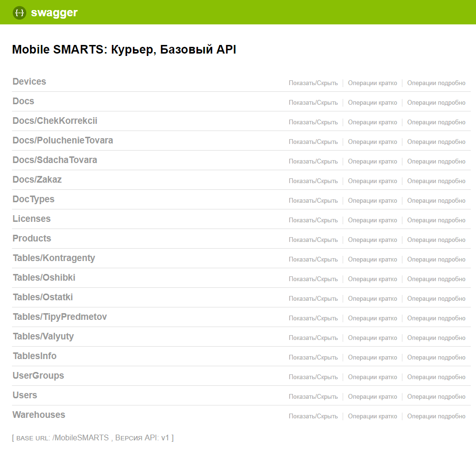List operations briefly for Docs row
The height and width of the screenshot is (459, 476).
(372, 103)
